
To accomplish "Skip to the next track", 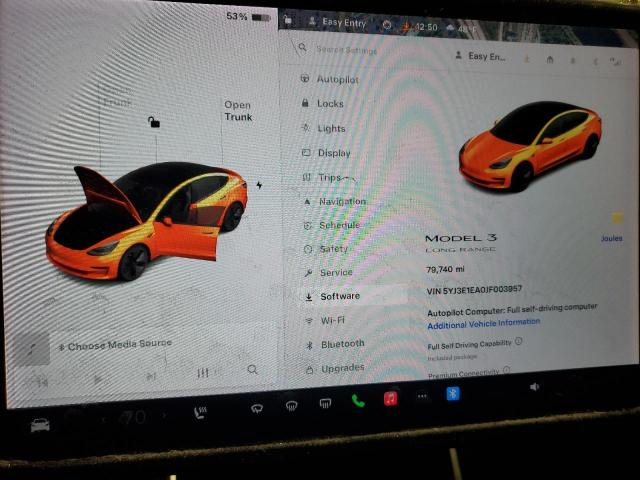I will pos(151,376).
